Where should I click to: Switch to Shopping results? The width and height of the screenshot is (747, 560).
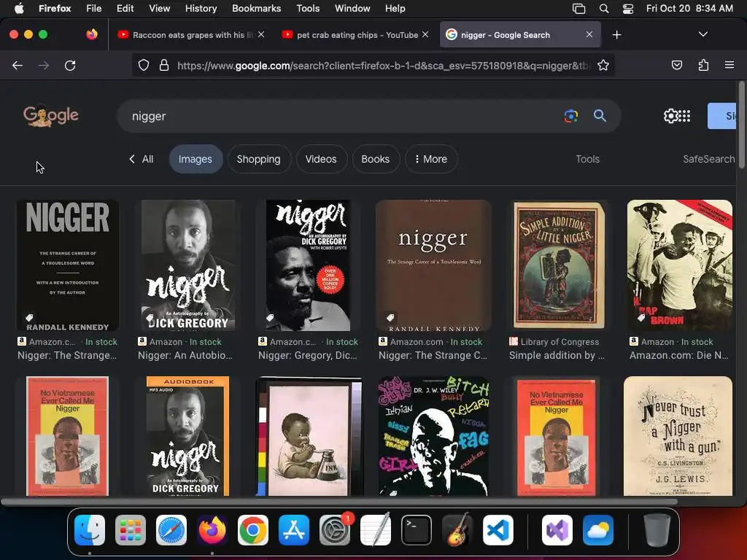pyautogui.click(x=259, y=159)
